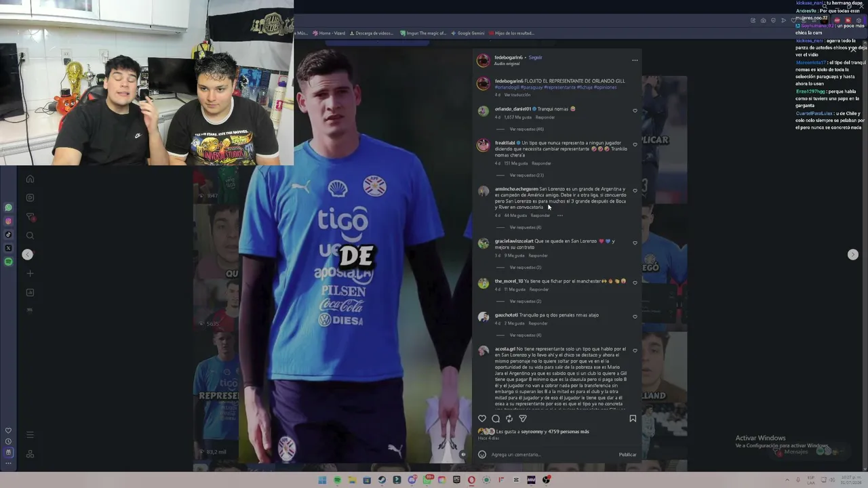Like gracielawiczolart's comment
868x488 pixels.
tap(635, 243)
